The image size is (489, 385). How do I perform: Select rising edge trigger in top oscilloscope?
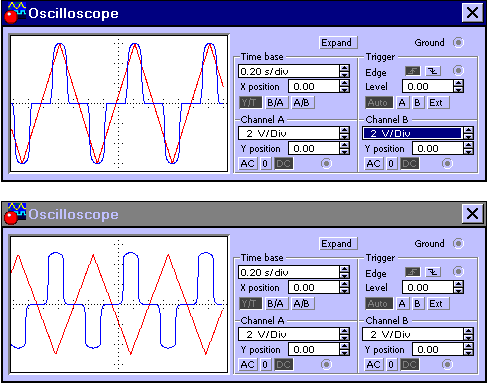click(x=413, y=71)
